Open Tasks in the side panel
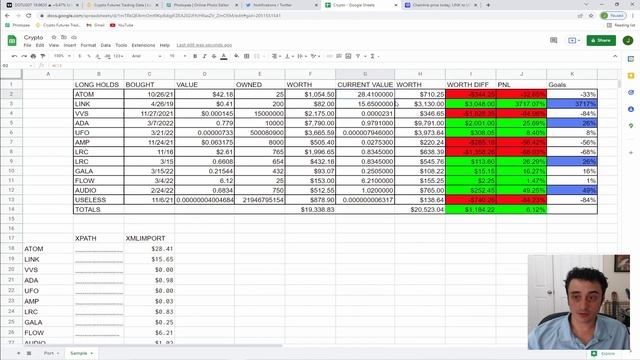This screenshot has width=640, height=360. (x=631, y=92)
